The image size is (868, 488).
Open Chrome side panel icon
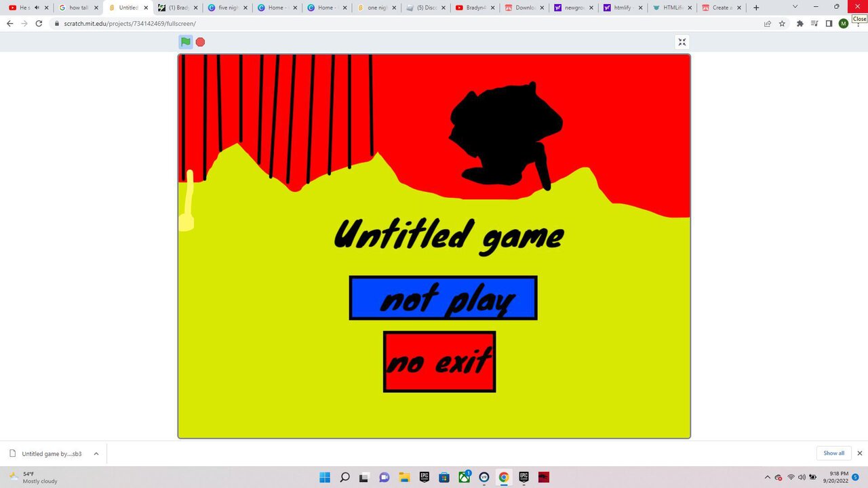pos(829,23)
